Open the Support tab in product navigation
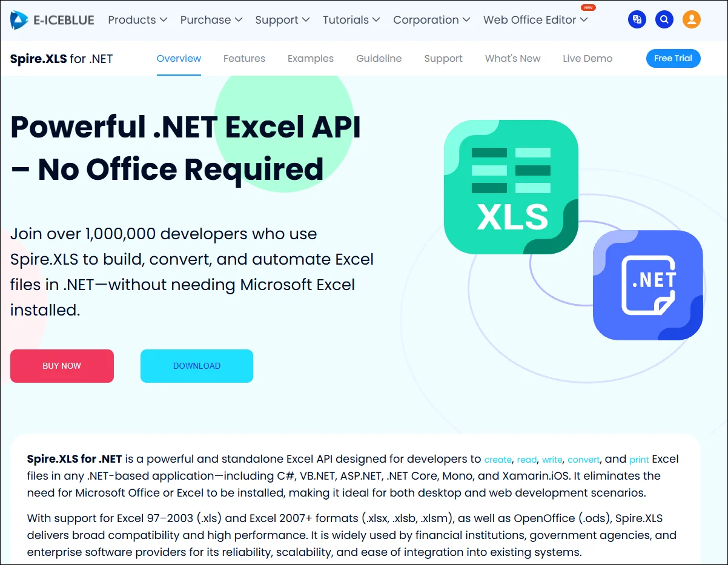 pos(443,59)
